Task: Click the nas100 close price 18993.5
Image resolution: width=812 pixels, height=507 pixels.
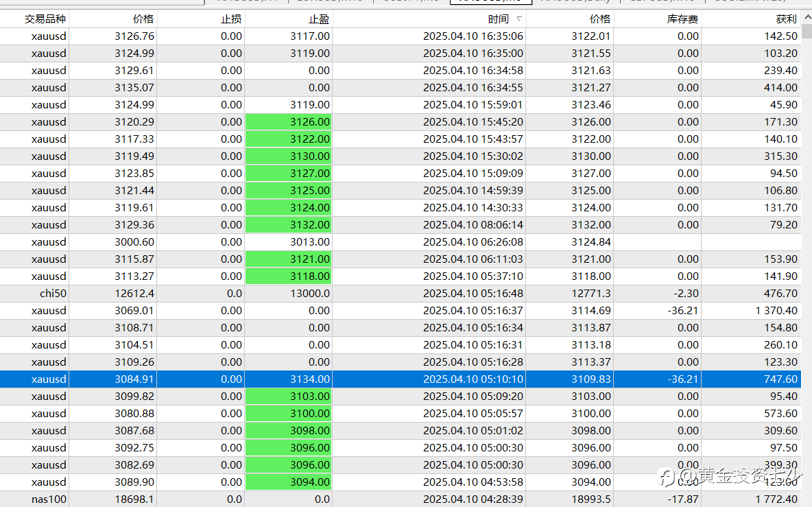Action: [x=591, y=499]
